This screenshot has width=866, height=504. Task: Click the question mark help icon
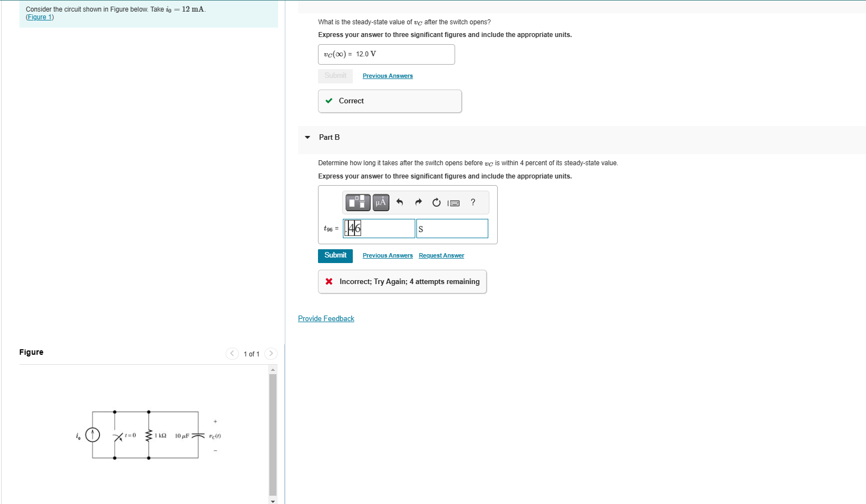(472, 202)
